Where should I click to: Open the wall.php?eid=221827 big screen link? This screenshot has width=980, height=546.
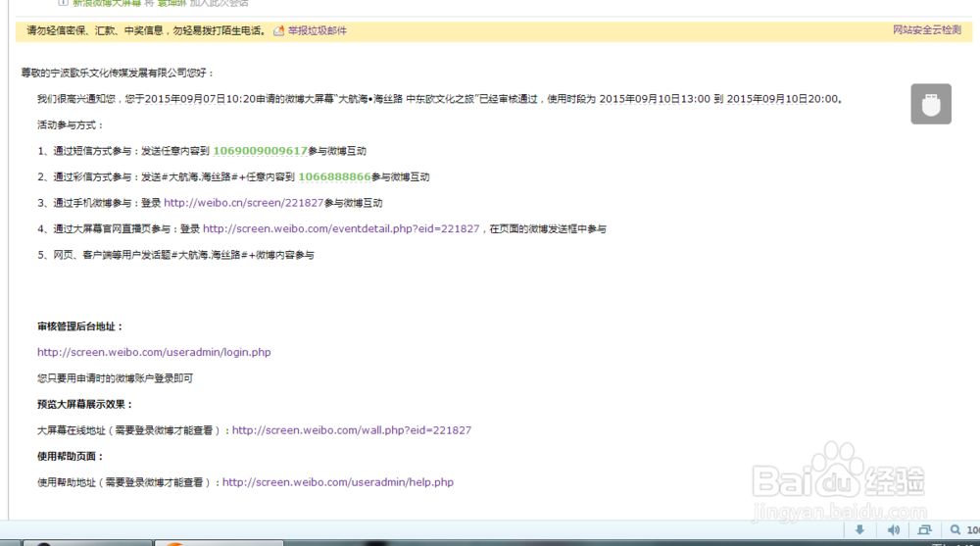coord(352,430)
